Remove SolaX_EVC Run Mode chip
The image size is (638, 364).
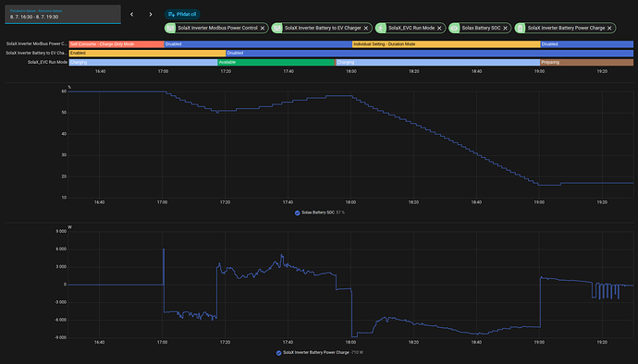coord(439,28)
